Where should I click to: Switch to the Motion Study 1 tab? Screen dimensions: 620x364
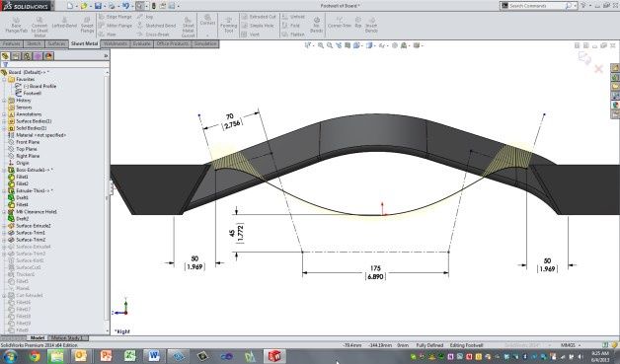tap(67, 338)
